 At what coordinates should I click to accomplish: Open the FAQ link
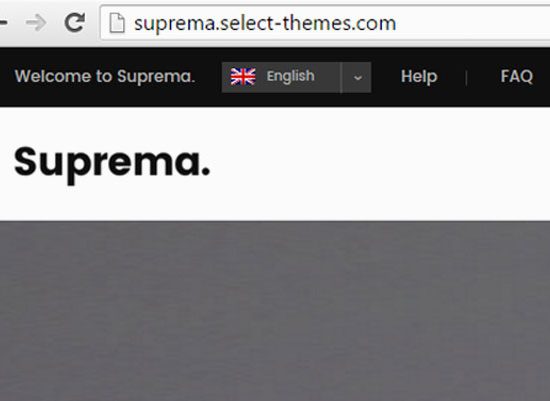click(x=517, y=76)
